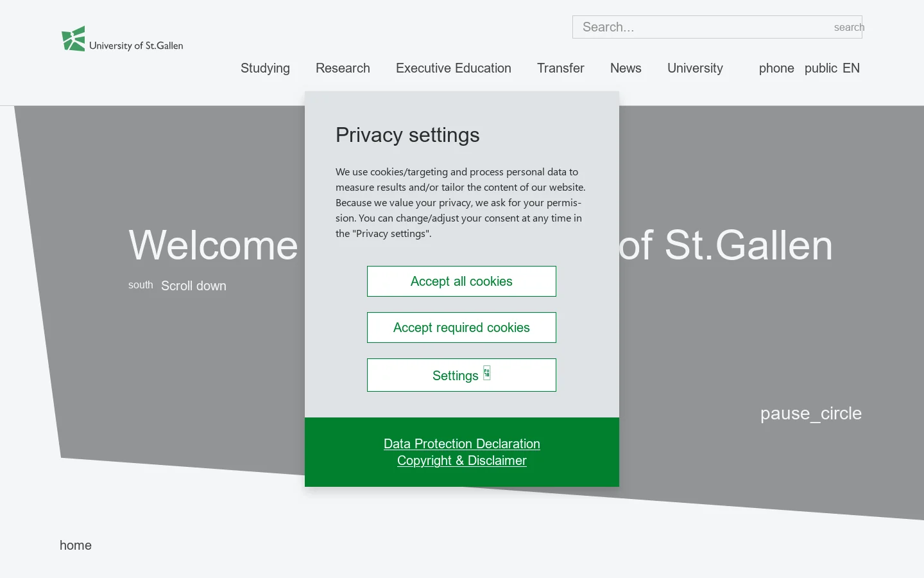The height and width of the screenshot is (578, 924).
Task: Click the University of St.Gallen logo
Action: (123, 39)
